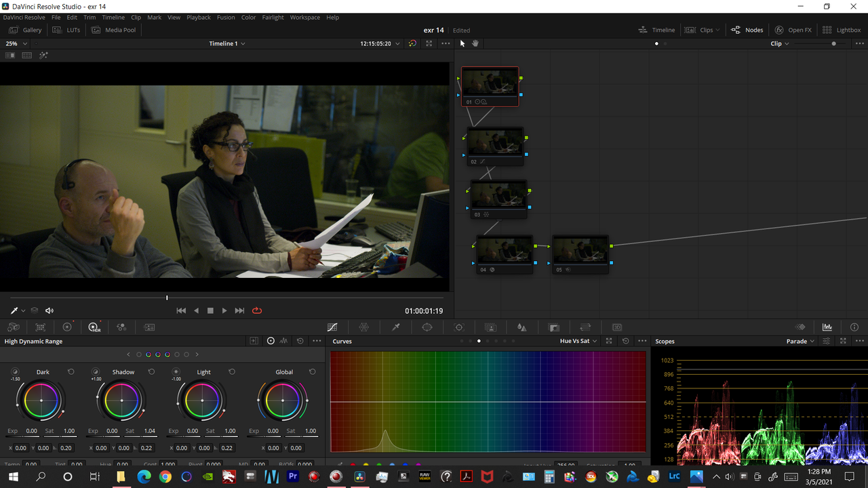Viewport: 868px width, 488px height.
Task: Open the Key palette
Action: coord(553,327)
